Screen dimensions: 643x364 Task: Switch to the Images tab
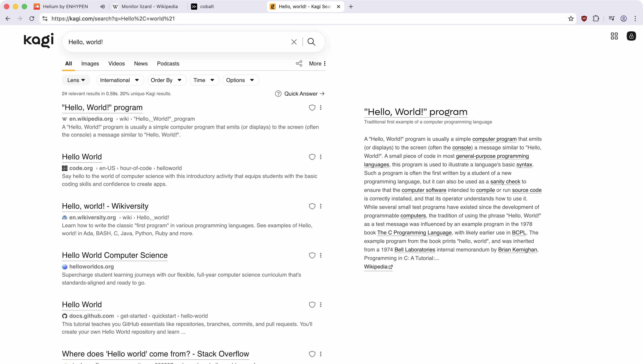[x=90, y=63]
